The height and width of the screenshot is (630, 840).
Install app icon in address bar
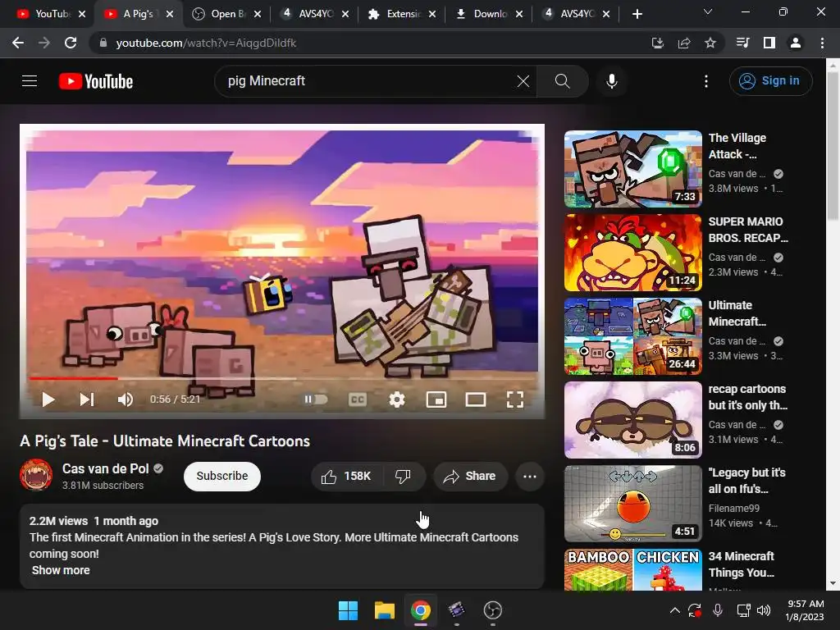pos(657,43)
